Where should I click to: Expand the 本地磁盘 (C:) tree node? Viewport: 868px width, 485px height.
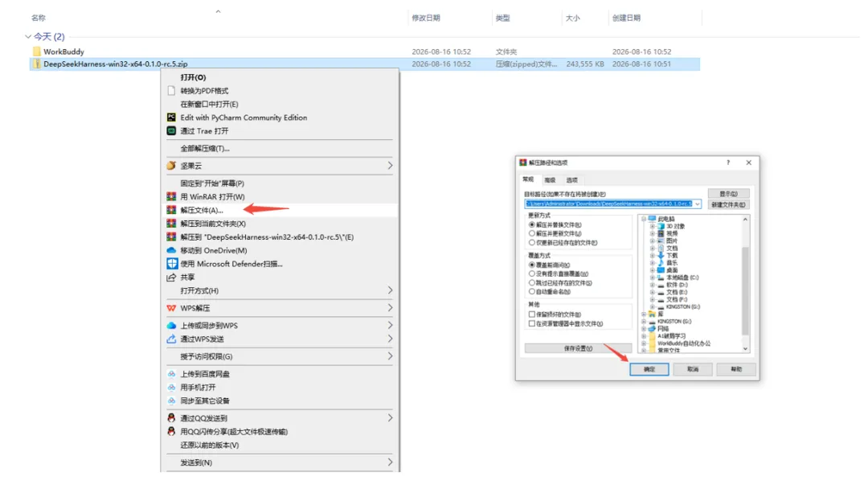[x=652, y=277]
